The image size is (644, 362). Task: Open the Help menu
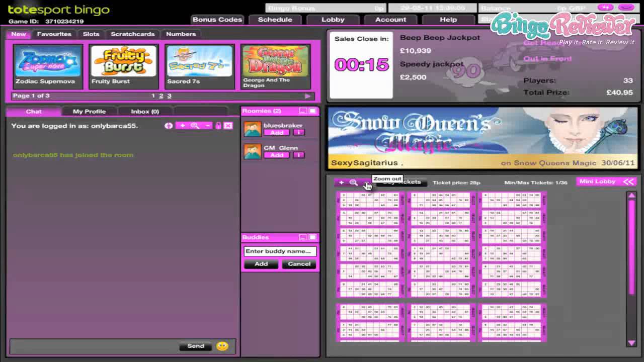click(448, 20)
